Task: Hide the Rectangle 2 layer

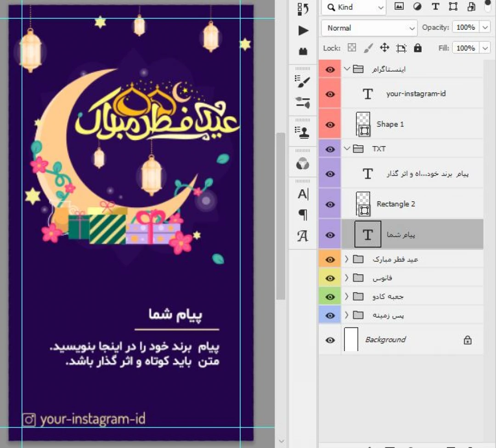Action: click(x=330, y=204)
